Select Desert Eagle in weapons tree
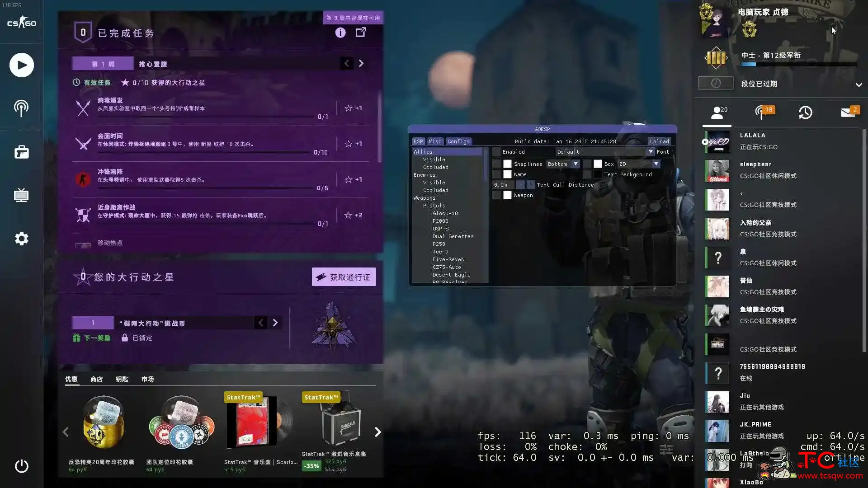 click(451, 275)
